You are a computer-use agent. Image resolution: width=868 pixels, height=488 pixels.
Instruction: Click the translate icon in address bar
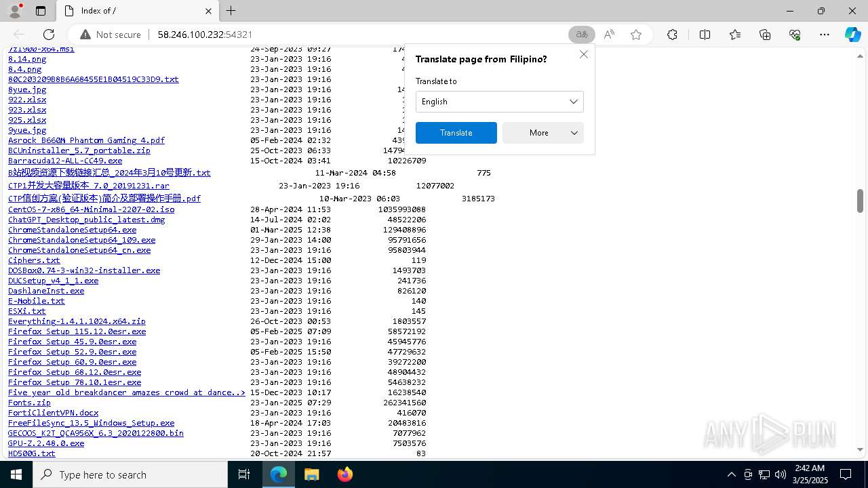[582, 35]
